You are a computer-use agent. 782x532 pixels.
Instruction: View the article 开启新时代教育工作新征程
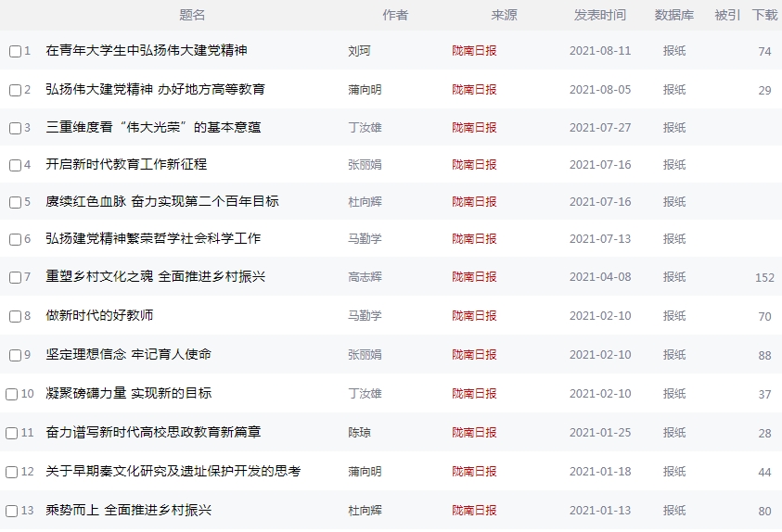(x=126, y=164)
